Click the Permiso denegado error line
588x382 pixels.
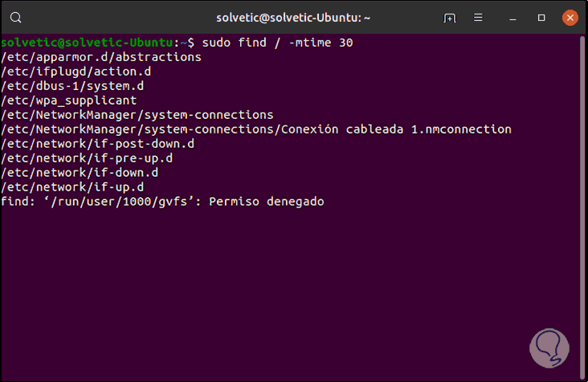[x=162, y=202]
